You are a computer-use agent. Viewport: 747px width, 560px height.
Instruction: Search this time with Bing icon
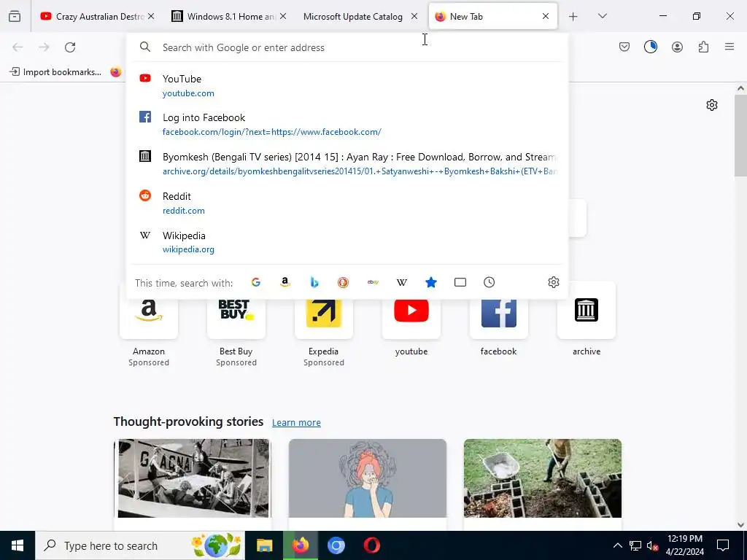(314, 282)
